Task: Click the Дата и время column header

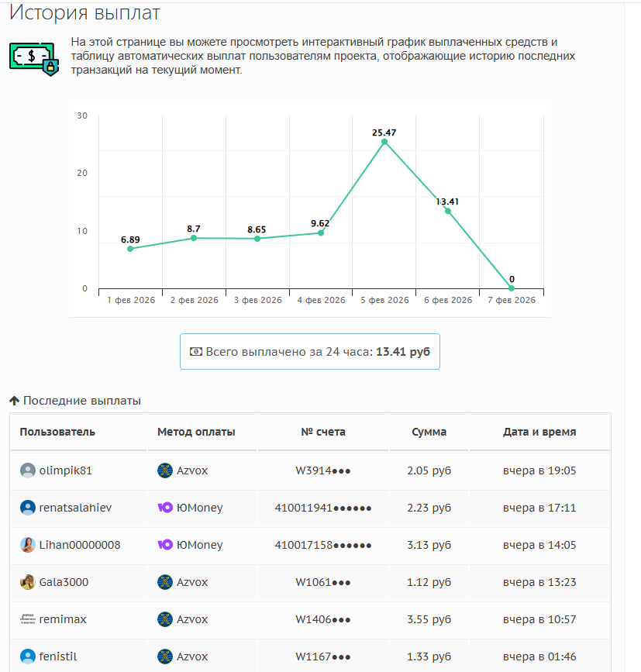Action: (x=539, y=432)
